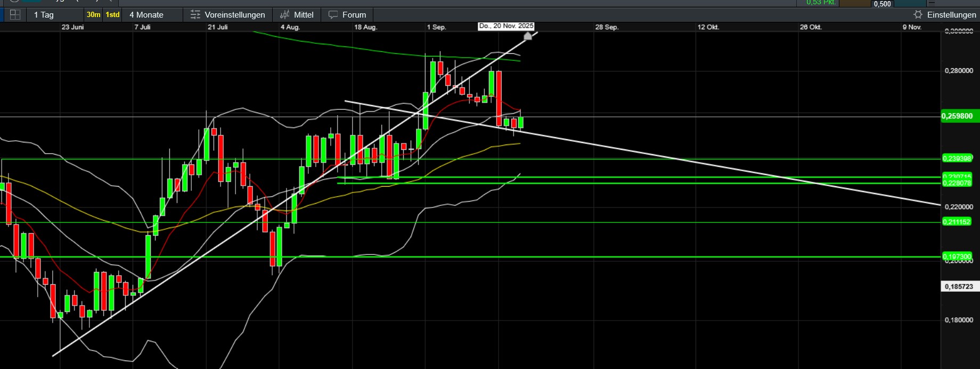The width and height of the screenshot is (980, 369).
Task: Click the Voreinstellungen sliders icon
Action: tap(195, 15)
